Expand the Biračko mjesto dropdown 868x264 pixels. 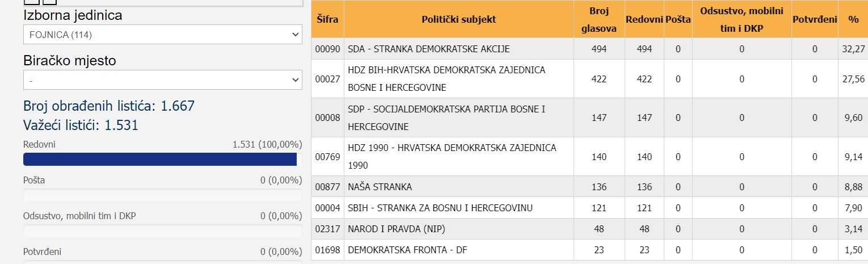click(x=162, y=80)
